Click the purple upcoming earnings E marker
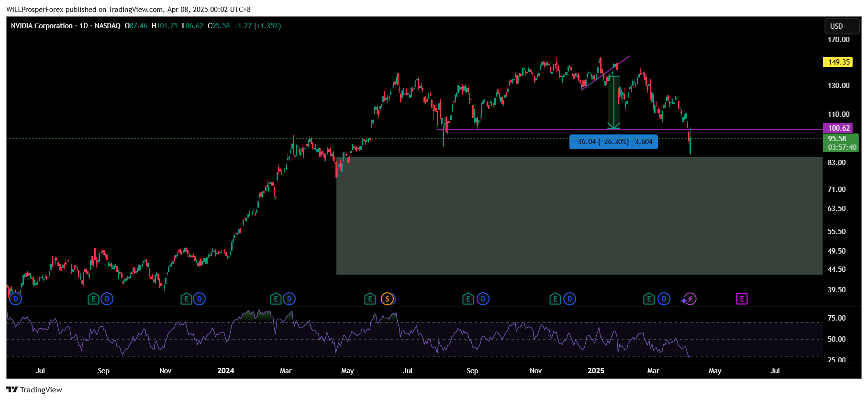The width and height of the screenshot is (868, 400). click(742, 299)
